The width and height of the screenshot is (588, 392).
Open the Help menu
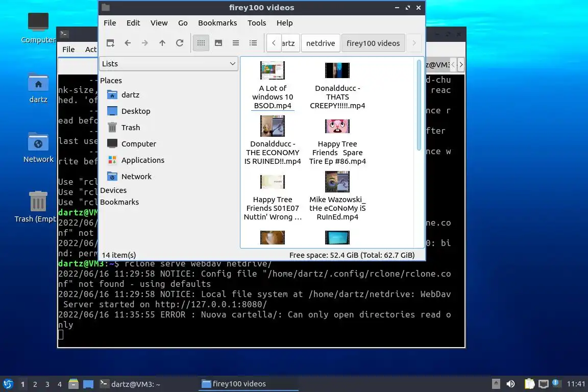285,23
